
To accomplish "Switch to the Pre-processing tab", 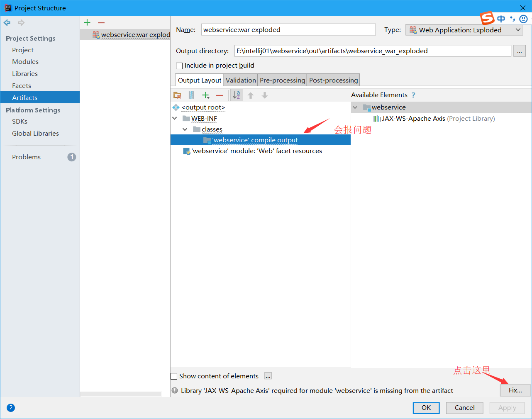I will click(x=283, y=80).
